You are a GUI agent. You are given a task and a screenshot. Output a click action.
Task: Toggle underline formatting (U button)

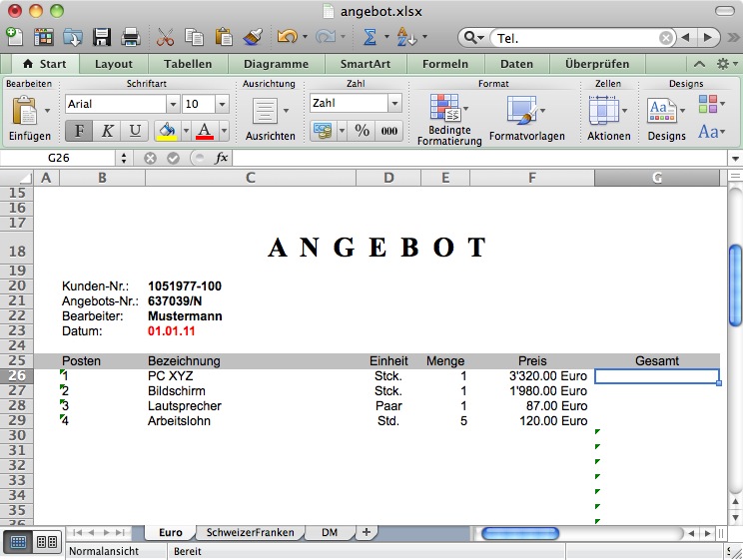[135, 131]
